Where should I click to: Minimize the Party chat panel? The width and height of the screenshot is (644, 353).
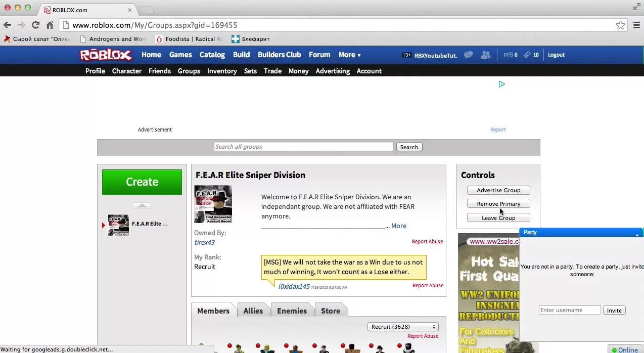pos(637,234)
